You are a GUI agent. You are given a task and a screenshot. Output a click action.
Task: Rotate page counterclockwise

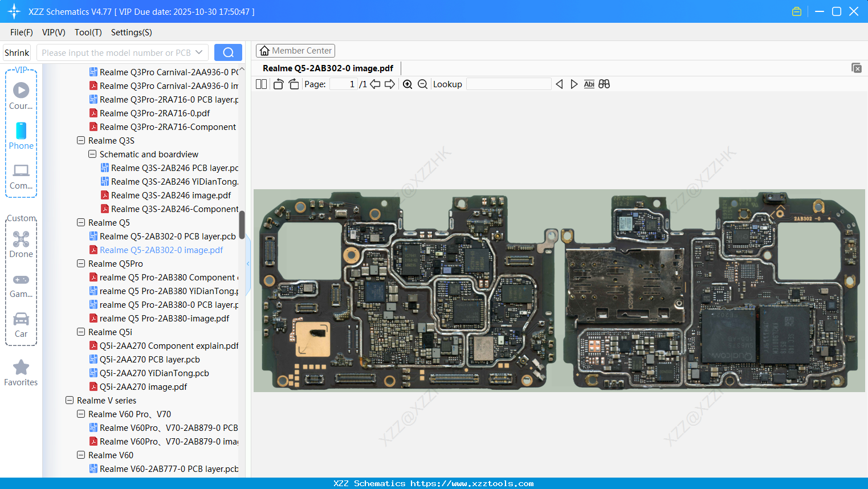[x=278, y=84]
